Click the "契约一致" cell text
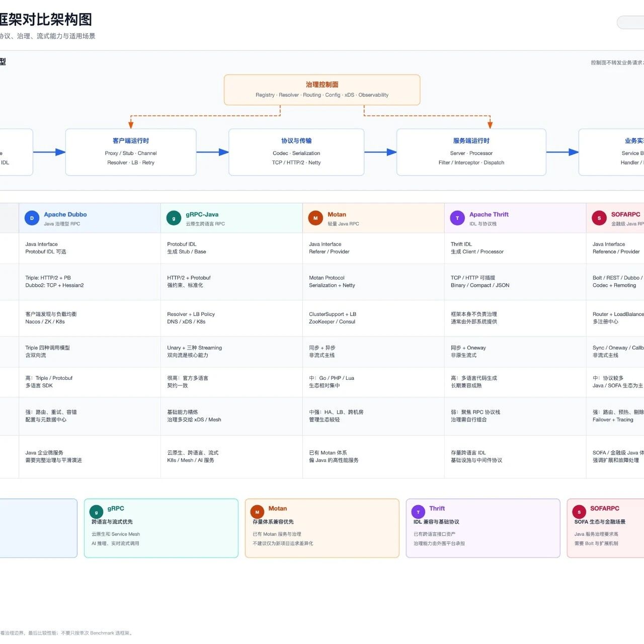644x644 pixels. coord(178,386)
